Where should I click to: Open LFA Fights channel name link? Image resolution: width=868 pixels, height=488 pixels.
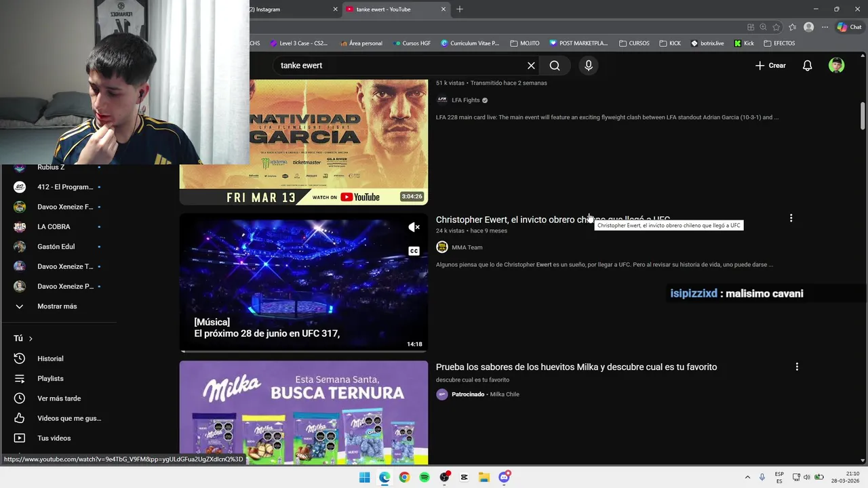coord(466,100)
